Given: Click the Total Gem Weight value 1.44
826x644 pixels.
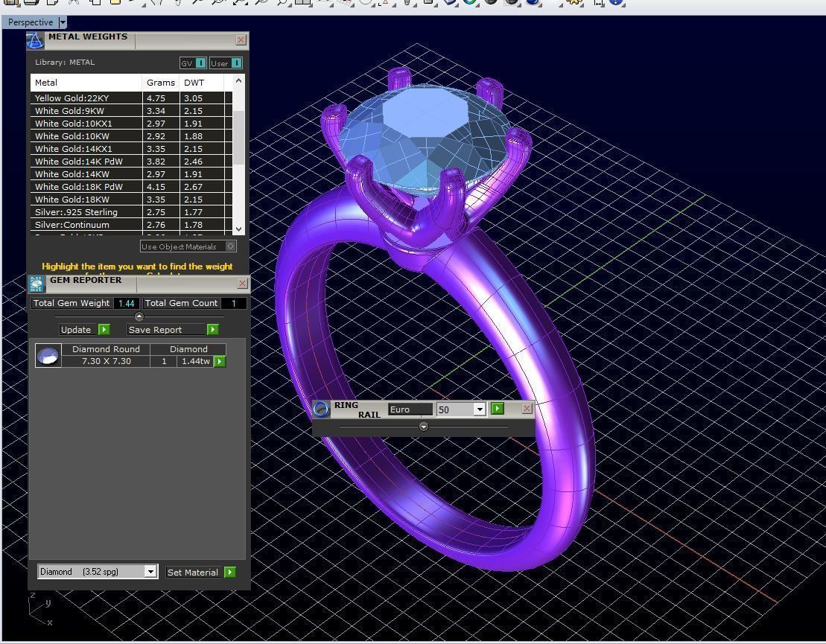Looking at the screenshot, I should pos(127,303).
